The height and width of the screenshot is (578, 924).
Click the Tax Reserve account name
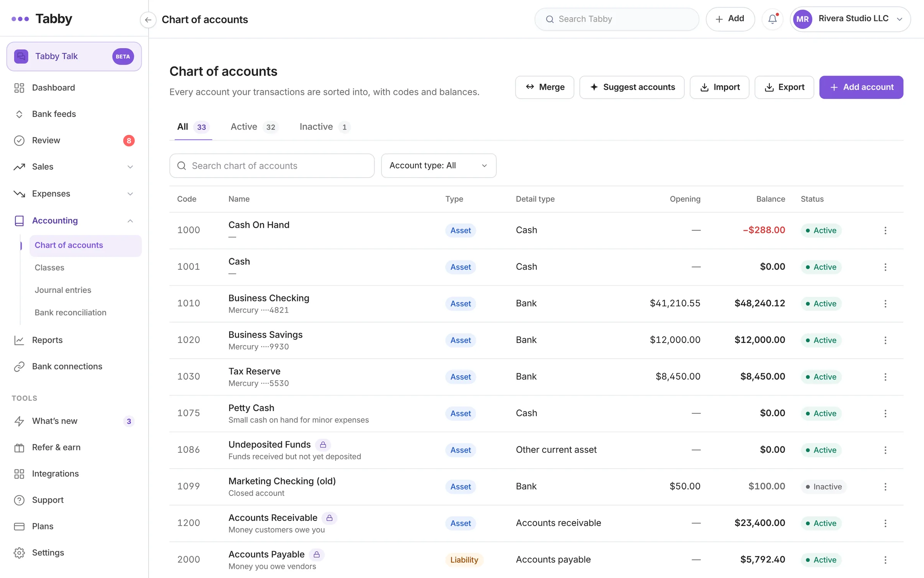(254, 371)
